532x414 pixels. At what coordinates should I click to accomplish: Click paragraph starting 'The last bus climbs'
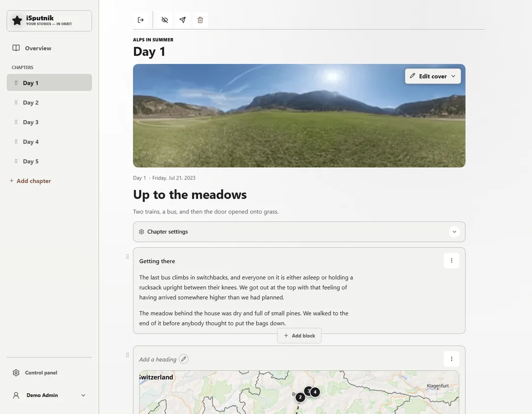click(246, 287)
